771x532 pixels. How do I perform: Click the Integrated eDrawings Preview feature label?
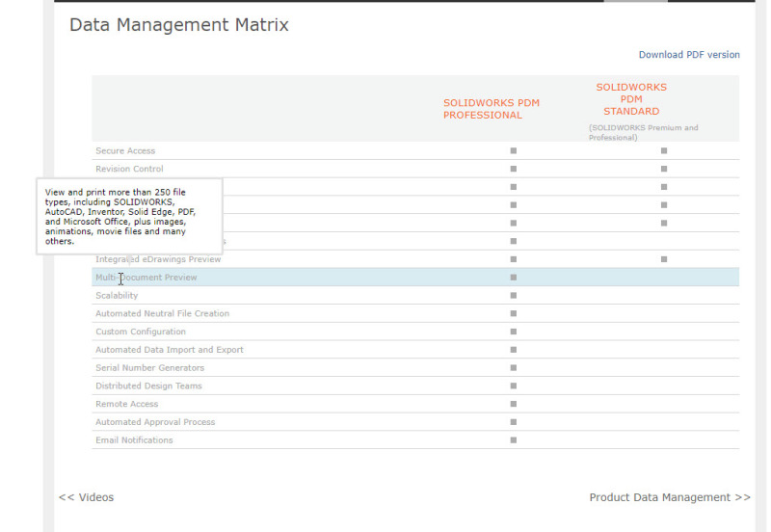pos(158,259)
